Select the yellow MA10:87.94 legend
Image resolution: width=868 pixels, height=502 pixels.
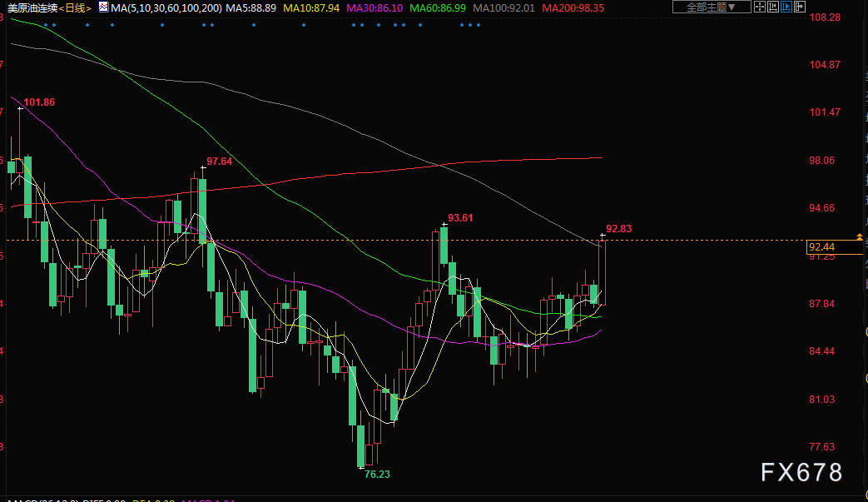click(x=311, y=7)
